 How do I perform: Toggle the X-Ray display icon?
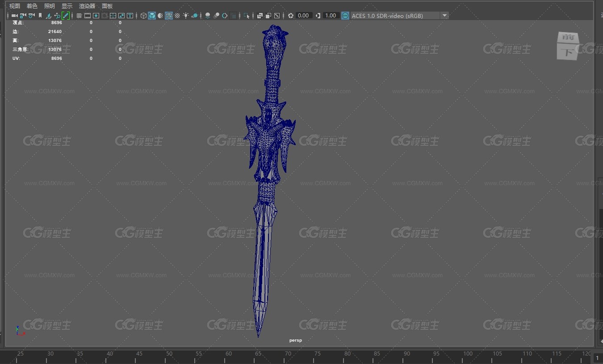pos(260,16)
